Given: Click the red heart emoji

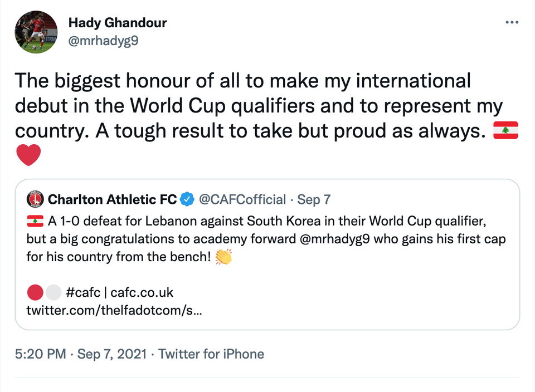Looking at the screenshot, I should click(x=28, y=155).
